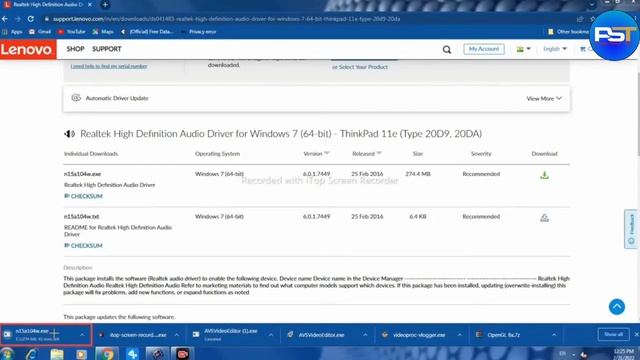Viewport: 640px width, 360px height.
Task: Click the Automatic Driver Update icon
Action: 76,98
